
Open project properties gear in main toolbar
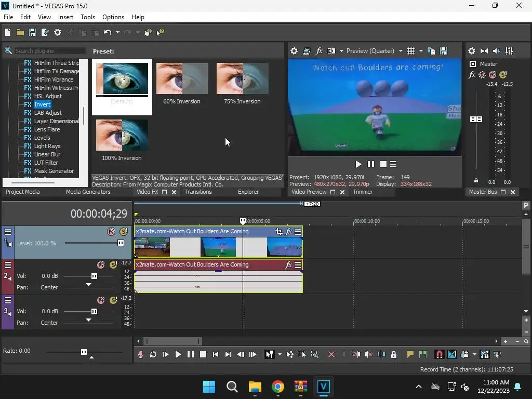58,32
